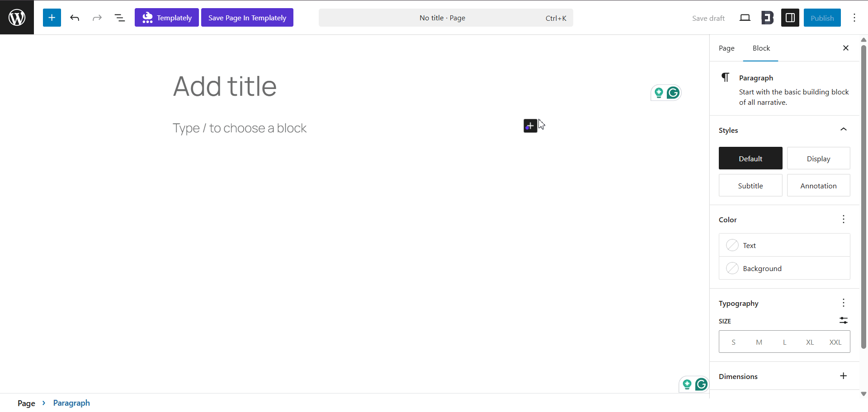Open the main Options menu
Image resolution: width=868 pixels, height=412 pixels.
pos(854,18)
